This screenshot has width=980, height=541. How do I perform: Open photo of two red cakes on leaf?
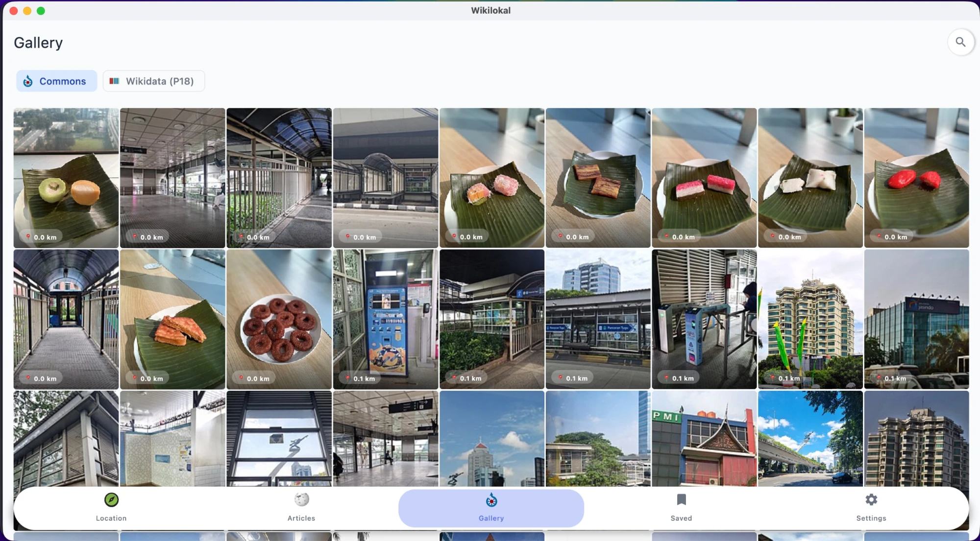click(917, 178)
